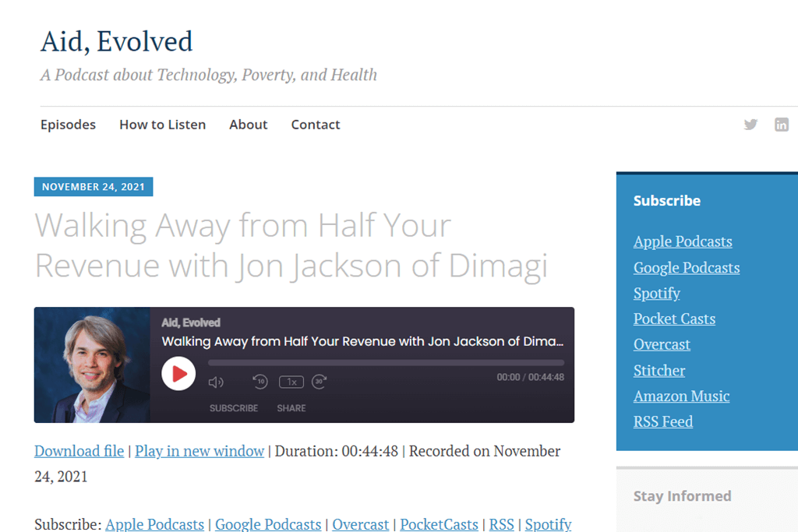Open How to Listen page
The image size is (798, 532).
pos(162,125)
